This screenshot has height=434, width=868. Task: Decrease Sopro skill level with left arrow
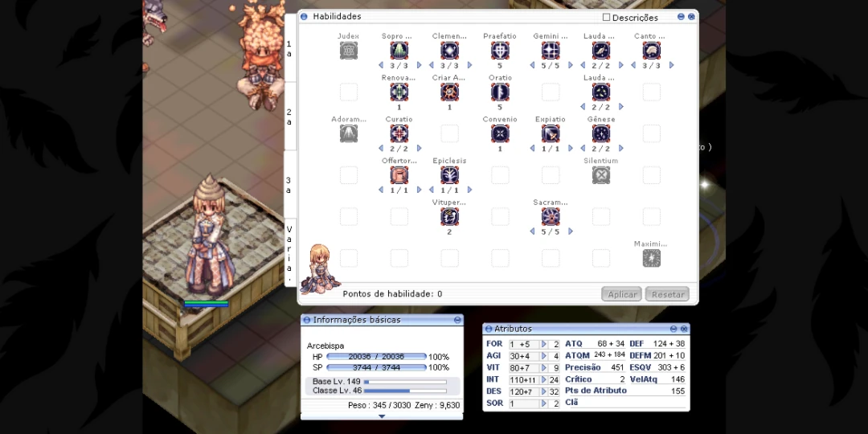[381, 65]
